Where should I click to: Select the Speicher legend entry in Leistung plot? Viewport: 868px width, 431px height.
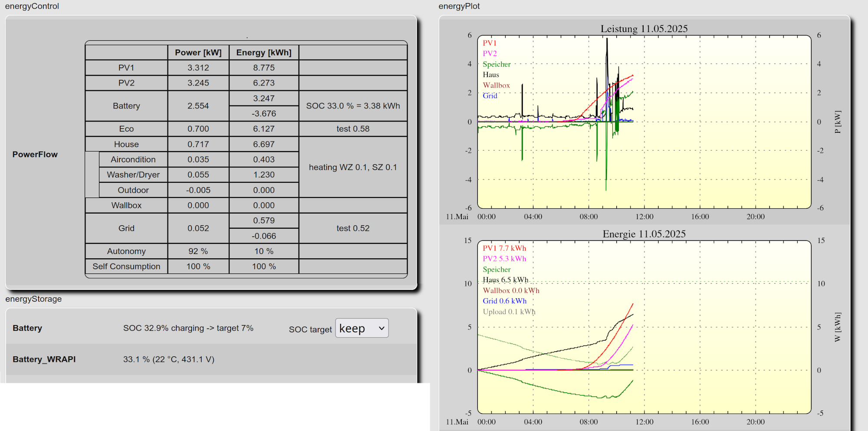[x=496, y=64]
